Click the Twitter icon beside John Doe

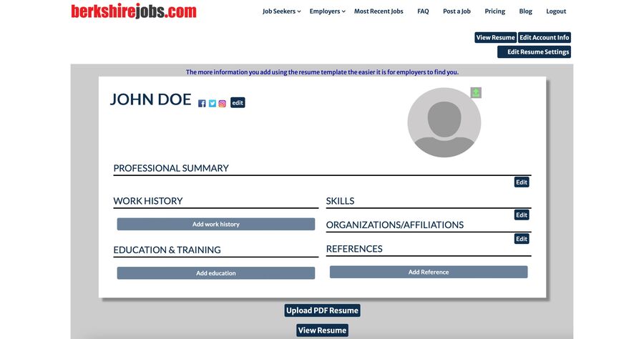pos(213,104)
